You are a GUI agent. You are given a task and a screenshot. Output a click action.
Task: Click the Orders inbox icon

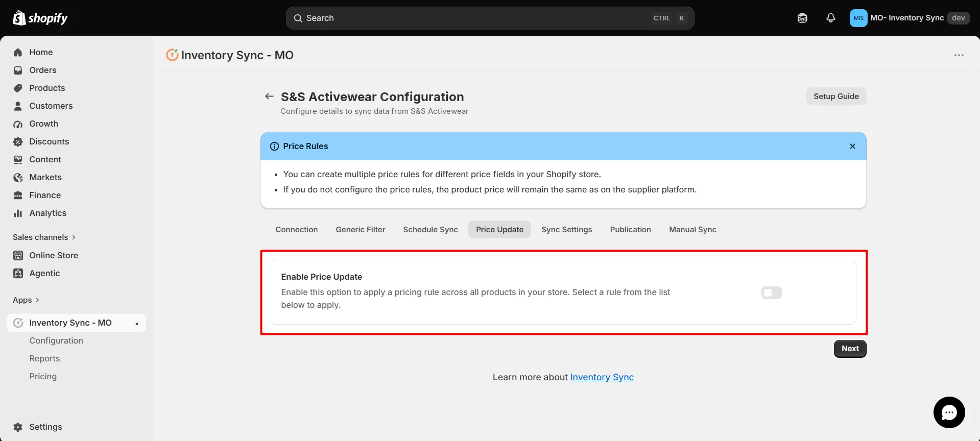(x=18, y=70)
